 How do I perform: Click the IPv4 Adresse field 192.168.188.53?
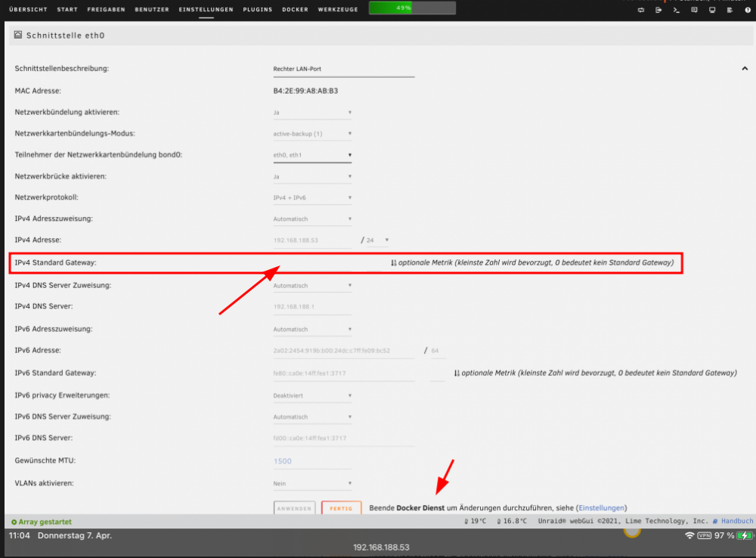(312, 240)
